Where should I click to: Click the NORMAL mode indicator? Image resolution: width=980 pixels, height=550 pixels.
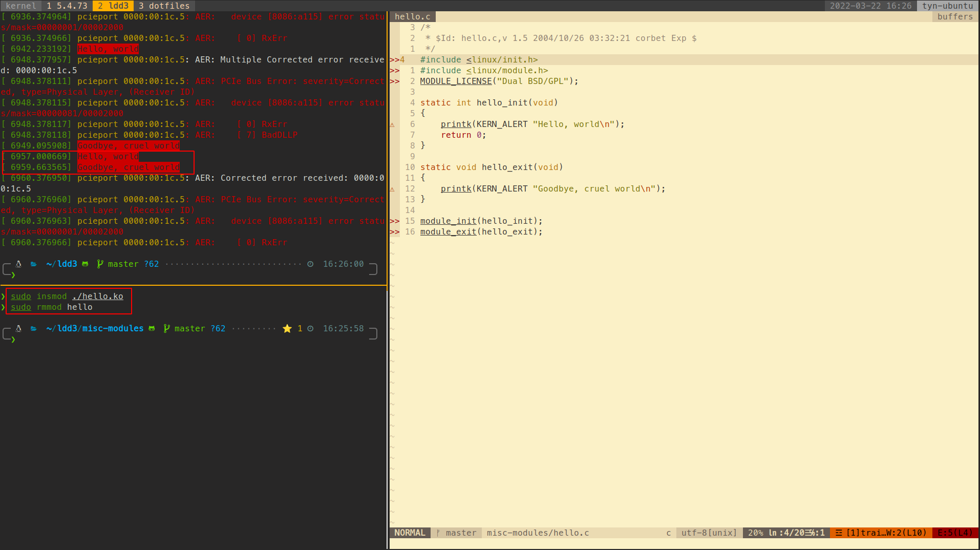point(410,533)
